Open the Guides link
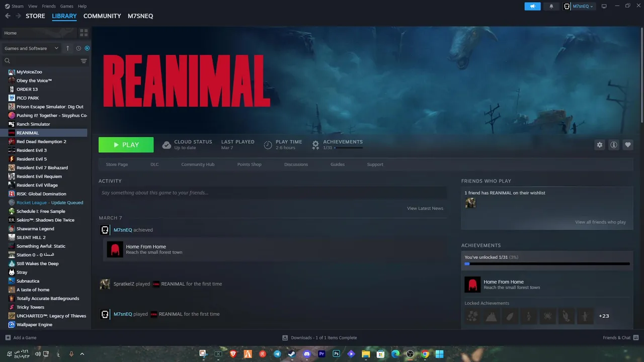 [338, 164]
